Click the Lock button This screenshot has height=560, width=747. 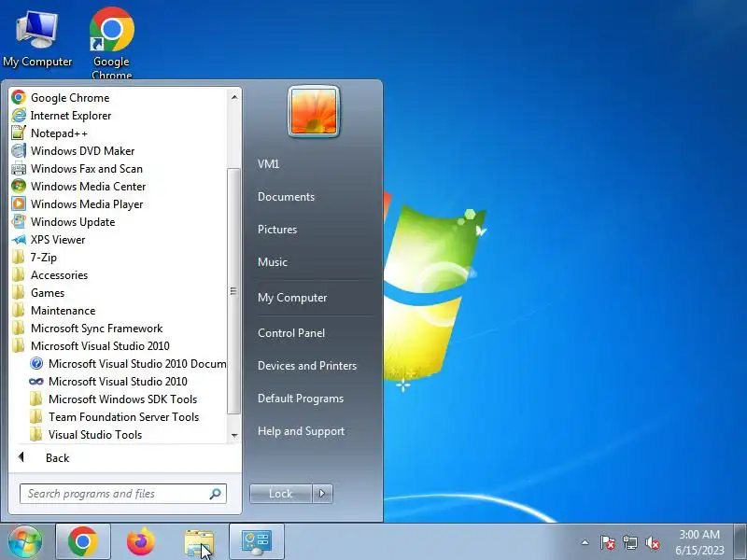tap(281, 494)
